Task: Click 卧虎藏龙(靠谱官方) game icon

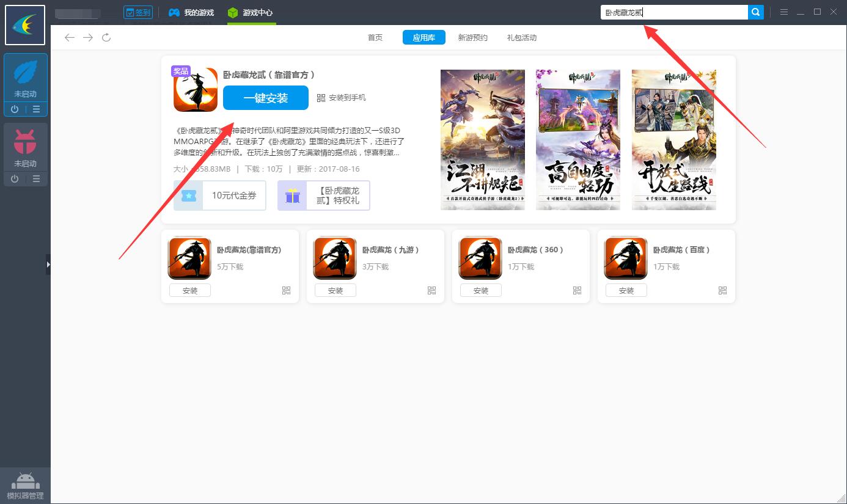Action: (x=189, y=258)
